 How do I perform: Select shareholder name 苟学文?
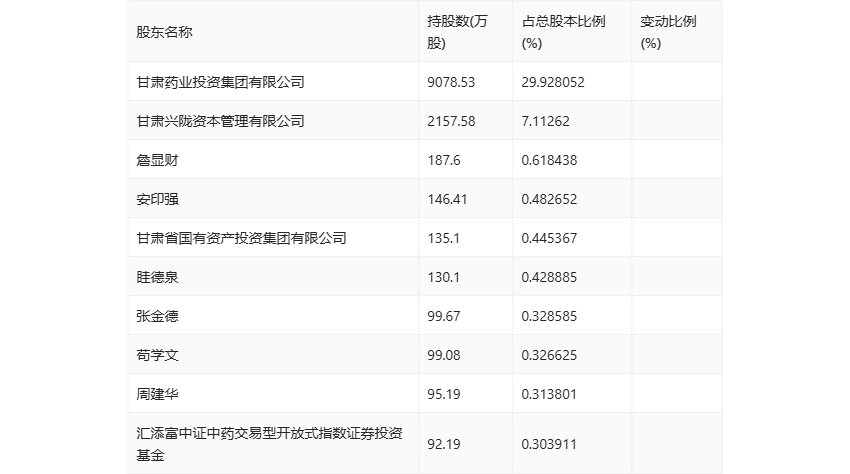pos(157,355)
